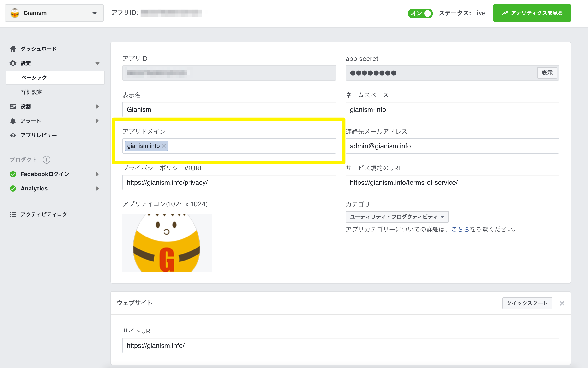Click the アナリティクスを見る button
The image size is (588, 368).
pyautogui.click(x=532, y=13)
